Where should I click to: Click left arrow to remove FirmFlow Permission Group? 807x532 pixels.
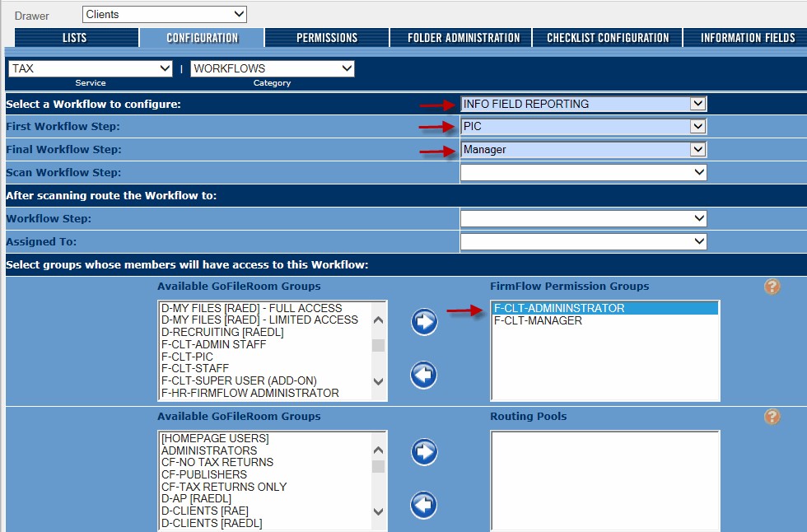424,376
